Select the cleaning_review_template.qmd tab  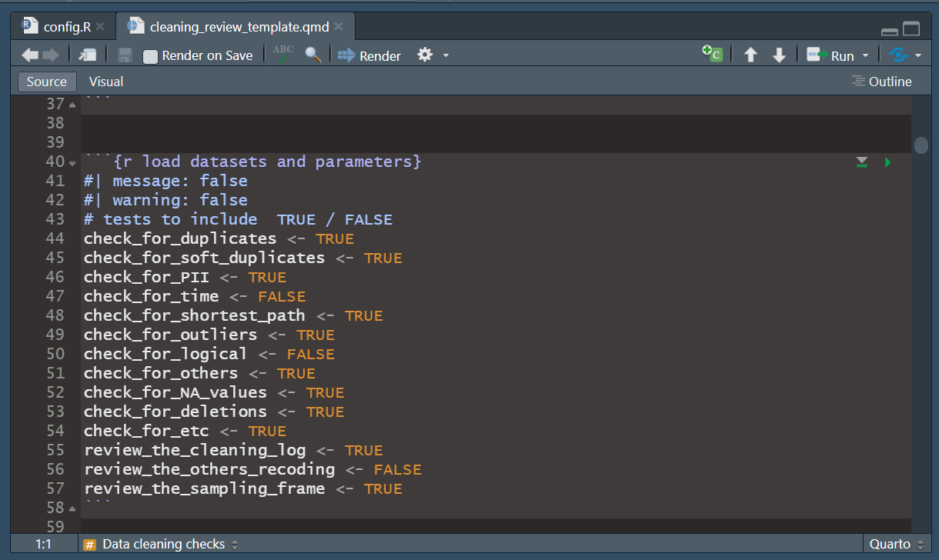coord(240,27)
